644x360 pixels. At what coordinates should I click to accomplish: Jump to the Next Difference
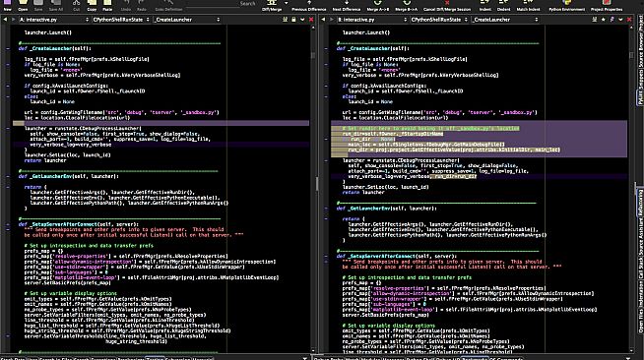click(347, 5)
